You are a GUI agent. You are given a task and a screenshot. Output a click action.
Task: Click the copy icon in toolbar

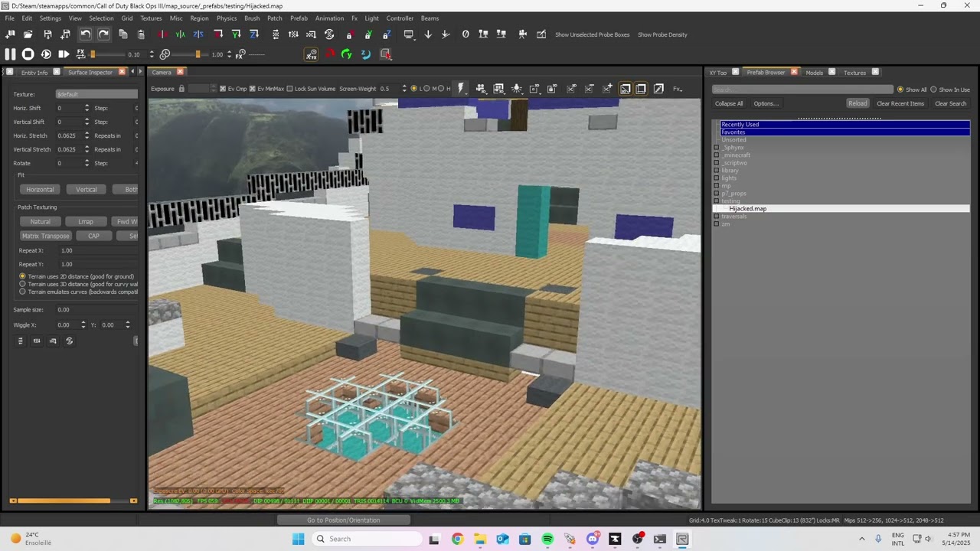point(122,34)
